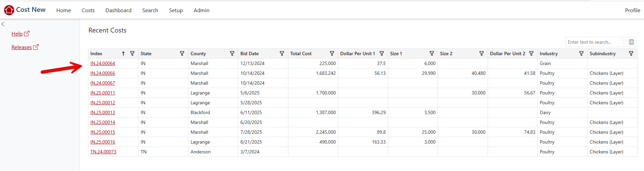Open filter for the Subindustry column
644x171 pixels.
(631, 54)
